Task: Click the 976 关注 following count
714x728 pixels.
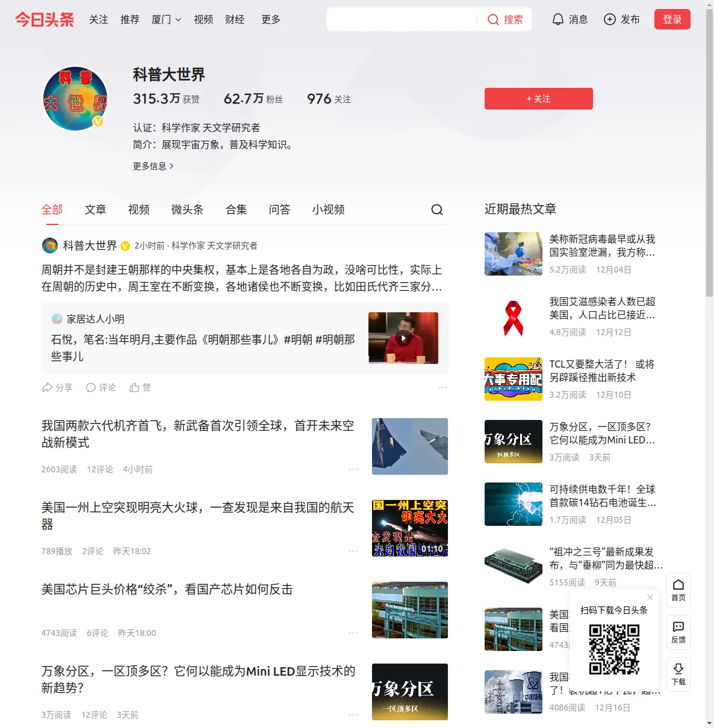Action: coord(329,99)
